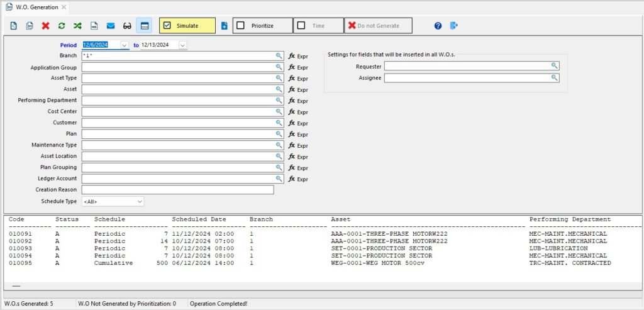
Task: Click Expr button next to Asset field
Action: pos(298,89)
